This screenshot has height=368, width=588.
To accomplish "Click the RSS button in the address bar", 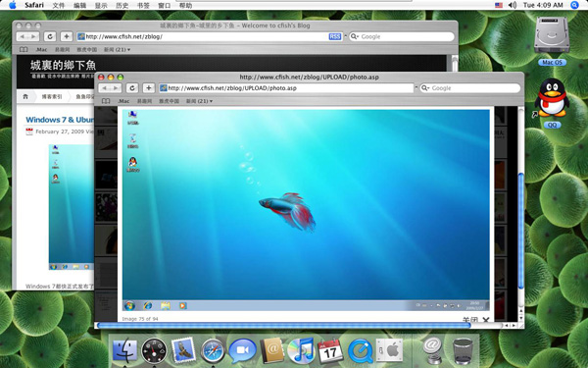I will tap(335, 36).
